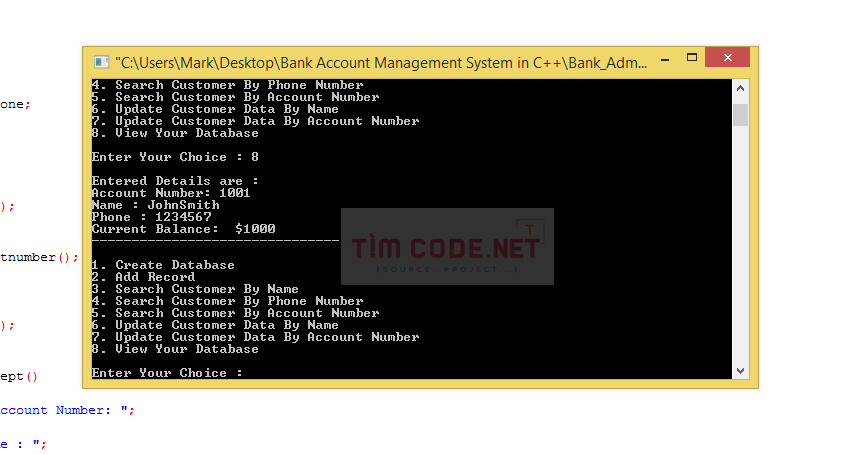Click the vertical scrollbar thumb in console

pos(740,114)
